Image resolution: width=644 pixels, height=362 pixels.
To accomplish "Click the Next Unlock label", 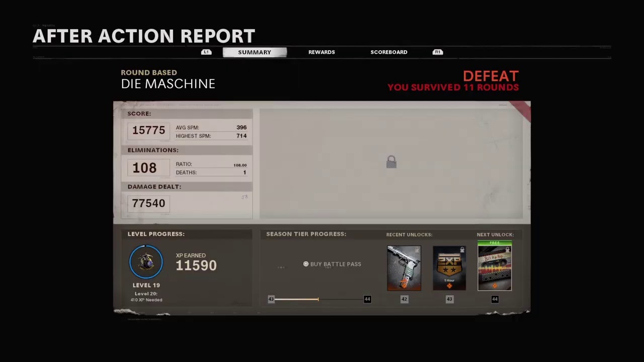I will (495, 235).
